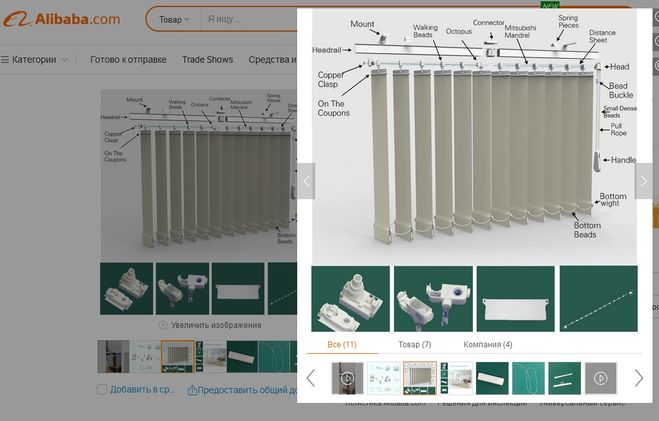Show next image with right arrow in popup
Image resolution: width=659 pixels, height=421 pixels.
(643, 181)
